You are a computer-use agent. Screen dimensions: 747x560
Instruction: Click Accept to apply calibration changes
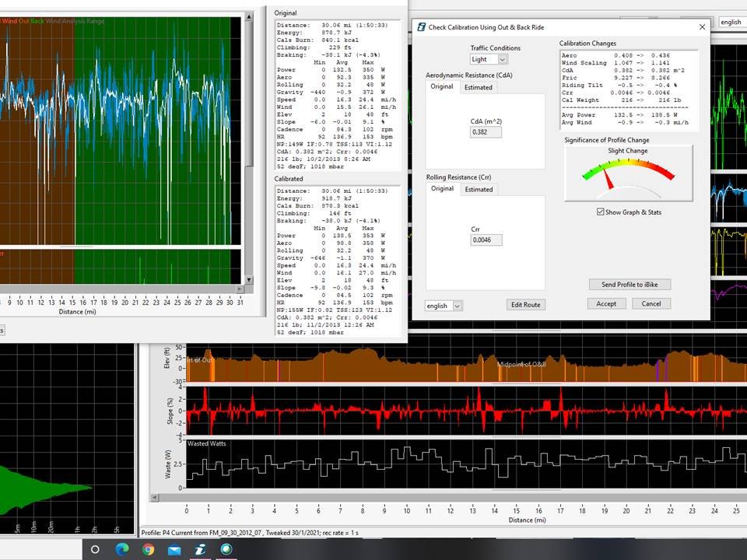pos(606,303)
